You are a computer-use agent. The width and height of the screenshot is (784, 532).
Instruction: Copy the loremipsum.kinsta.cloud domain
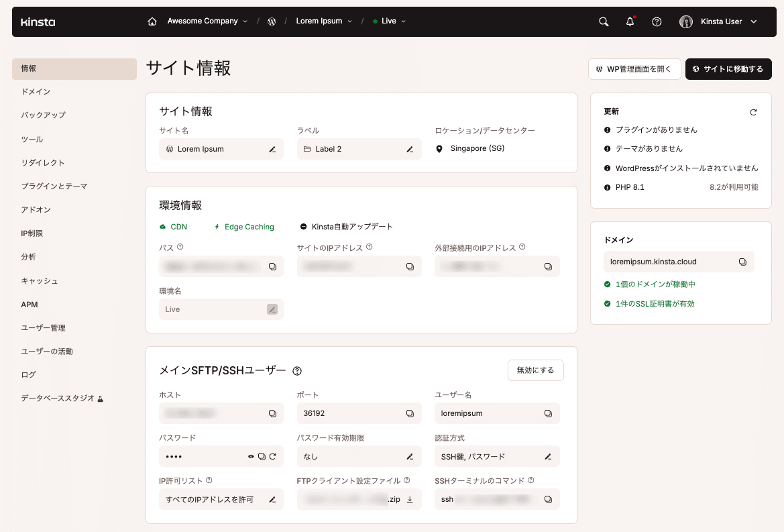click(x=743, y=262)
